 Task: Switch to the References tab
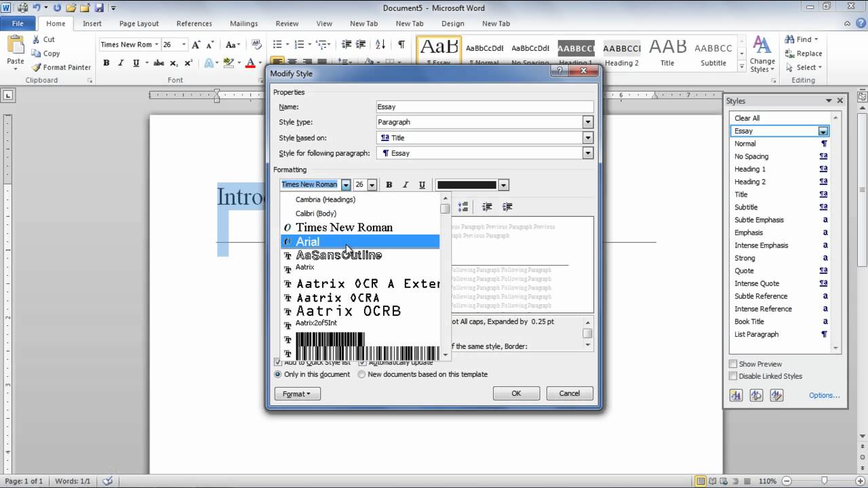pos(194,24)
